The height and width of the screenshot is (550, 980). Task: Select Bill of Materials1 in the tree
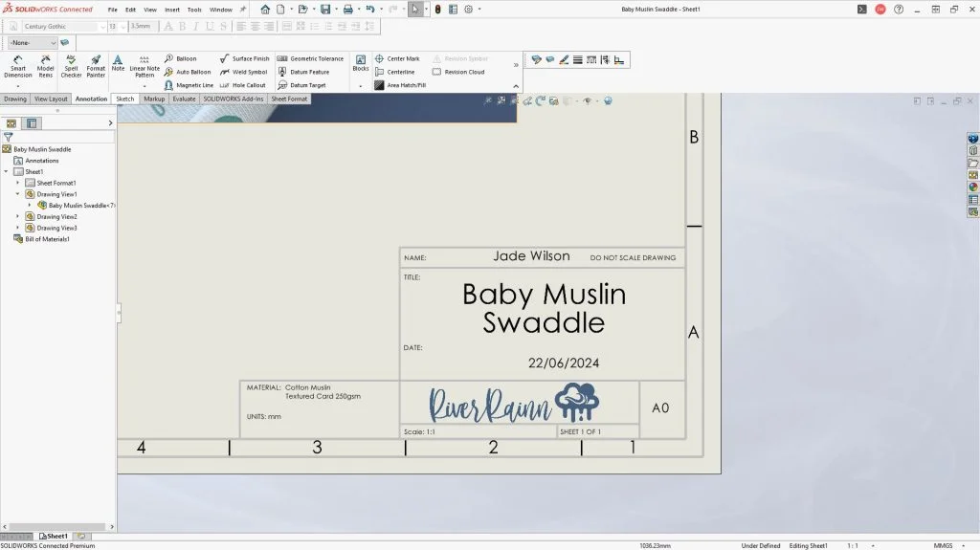(x=46, y=239)
